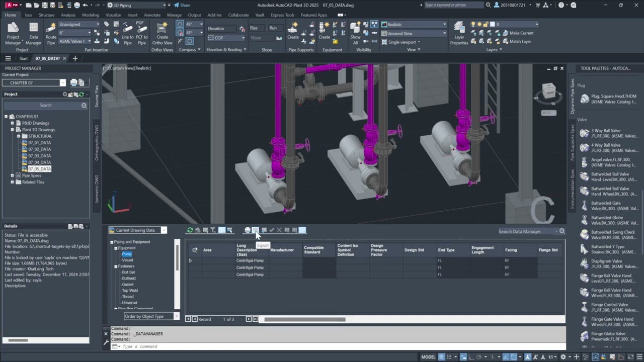
Task: Toggle the first Compass snap button
Action: point(180,24)
